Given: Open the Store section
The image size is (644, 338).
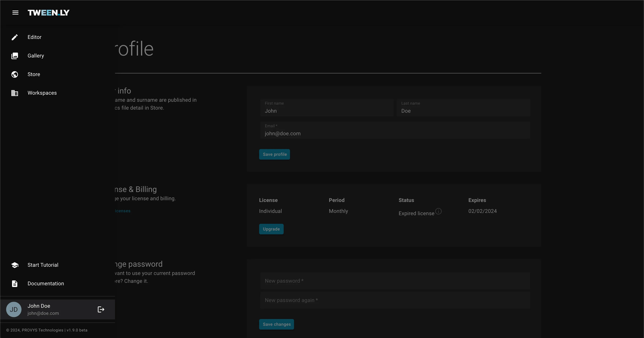Looking at the screenshot, I should click(58, 75).
